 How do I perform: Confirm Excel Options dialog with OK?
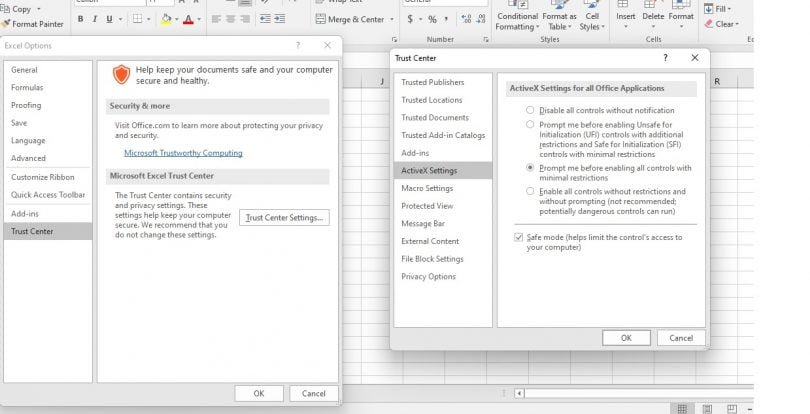(x=259, y=393)
